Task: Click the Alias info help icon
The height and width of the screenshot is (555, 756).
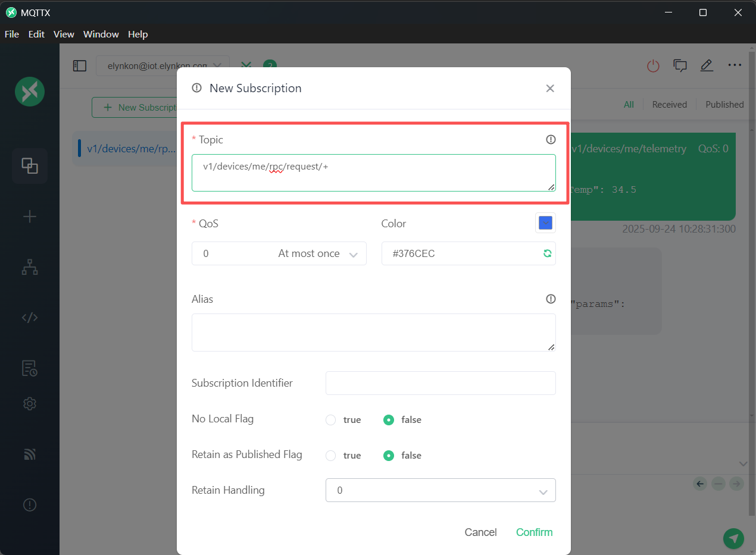Action: [x=551, y=299]
